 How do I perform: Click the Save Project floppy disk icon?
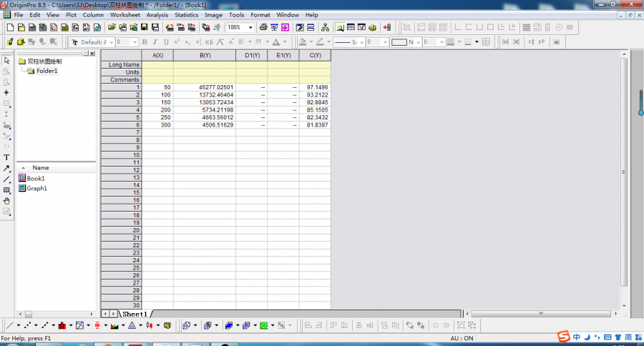coord(144,27)
